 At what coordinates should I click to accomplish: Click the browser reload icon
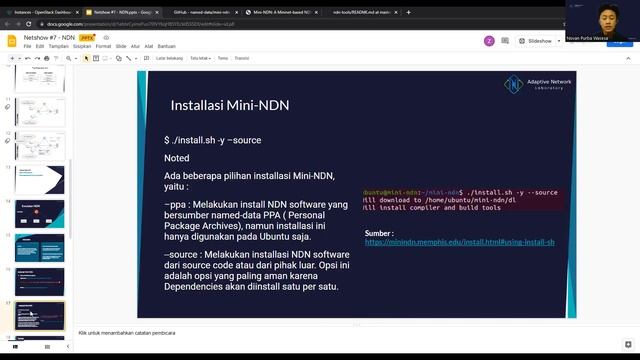[29, 24]
